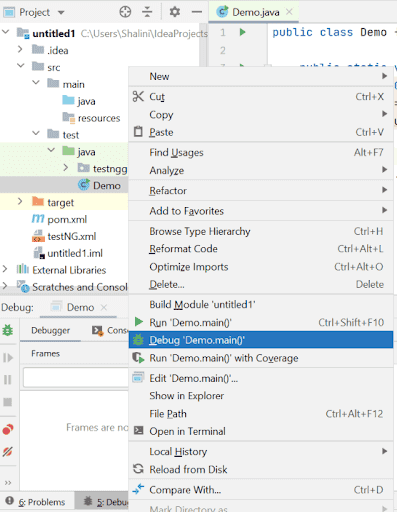This screenshot has width=397, height=512.
Task: Click the run gutter arrow on line 1
Action: tap(243, 32)
